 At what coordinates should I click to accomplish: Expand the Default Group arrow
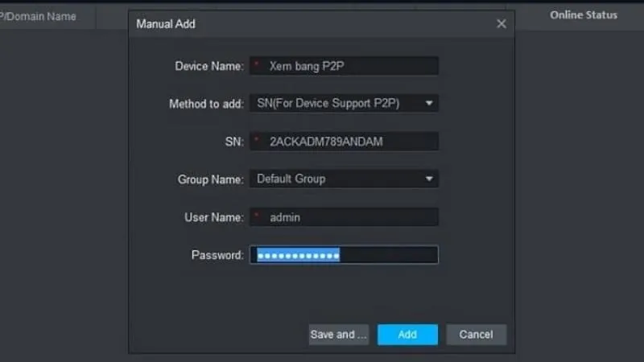tap(429, 179)
